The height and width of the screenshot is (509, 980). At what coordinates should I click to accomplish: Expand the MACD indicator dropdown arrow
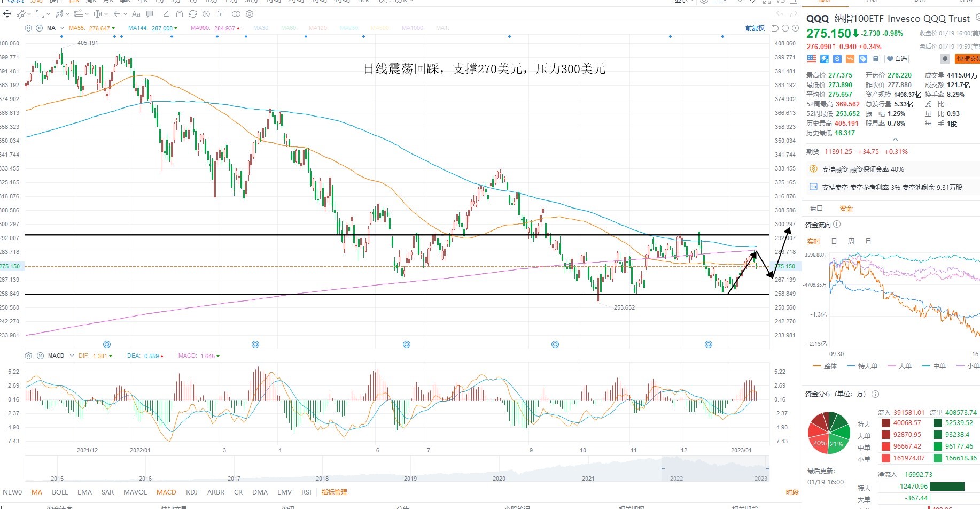72,356
